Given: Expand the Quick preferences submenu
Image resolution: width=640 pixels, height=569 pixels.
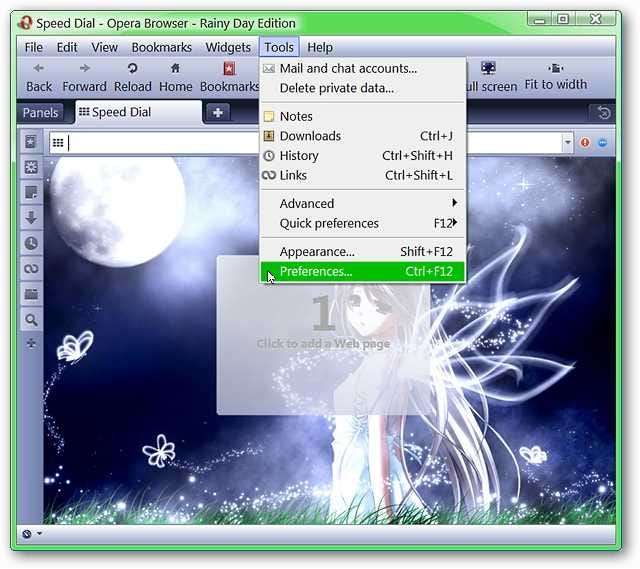Looking at the screenshot, I should pos(362,223).
